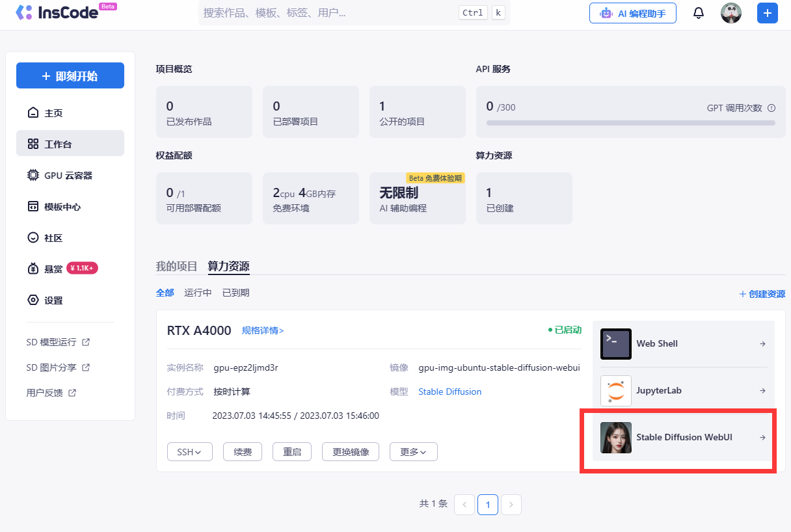
Task: Click 创建资源 link
Action: (x=762, y=294)
